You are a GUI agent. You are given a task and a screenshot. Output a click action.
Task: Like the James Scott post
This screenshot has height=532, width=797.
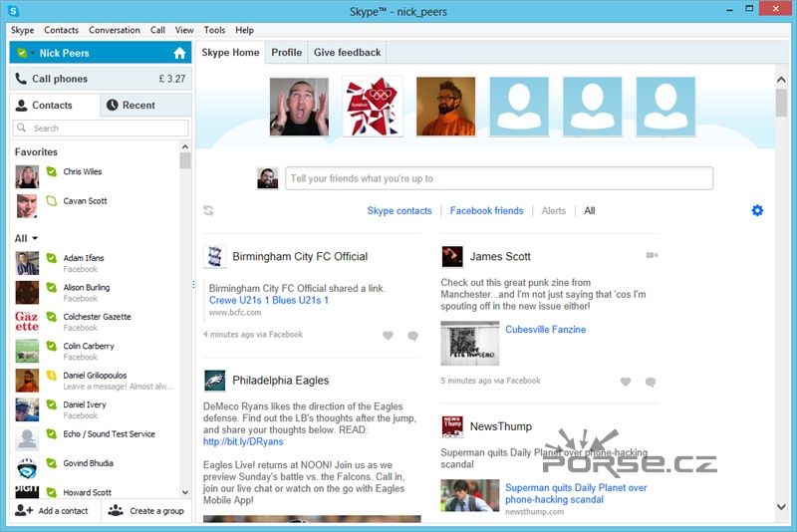pyautogui.click(x=626, y=382)
